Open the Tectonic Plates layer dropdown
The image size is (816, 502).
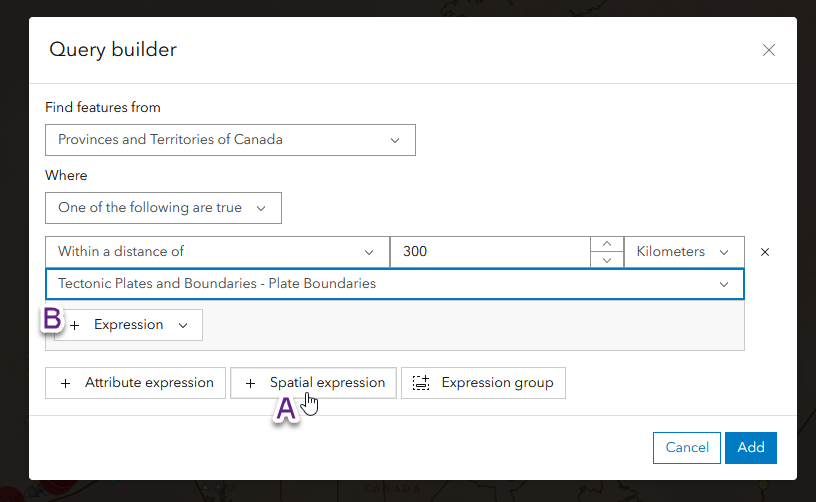(x=394, y=284)
